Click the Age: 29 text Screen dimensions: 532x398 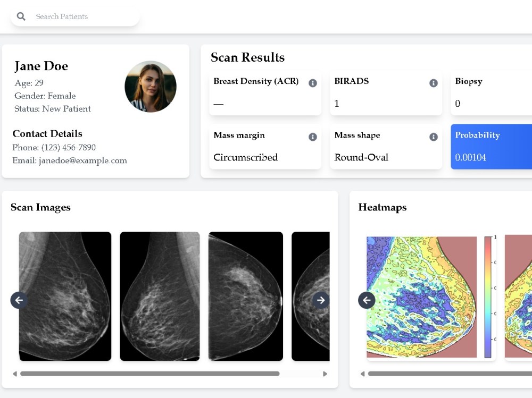tap(29, 83)
